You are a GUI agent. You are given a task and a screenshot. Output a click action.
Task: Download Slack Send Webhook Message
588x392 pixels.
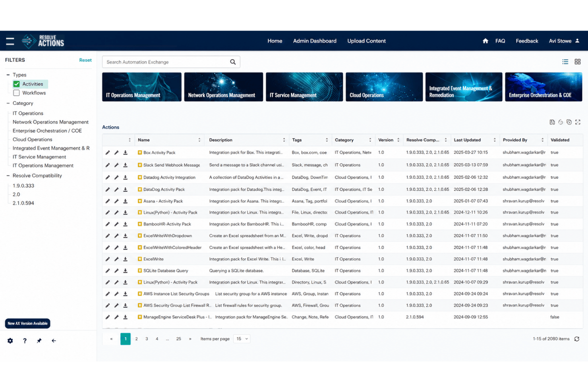coord(125,165)
